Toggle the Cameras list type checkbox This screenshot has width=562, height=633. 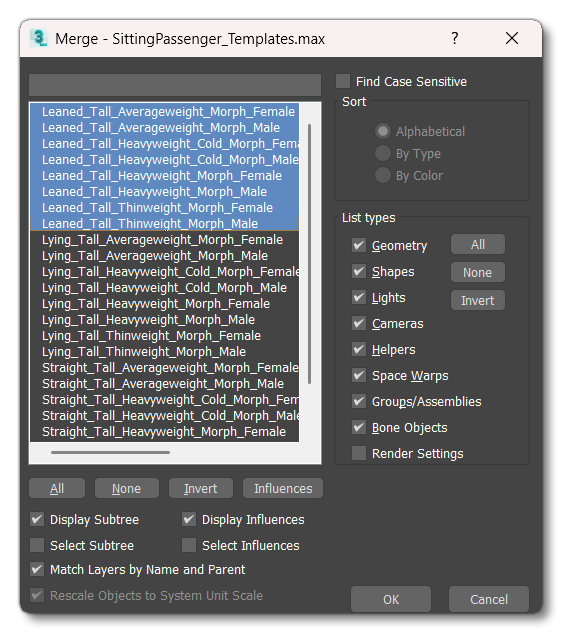(x=359, y=323)
